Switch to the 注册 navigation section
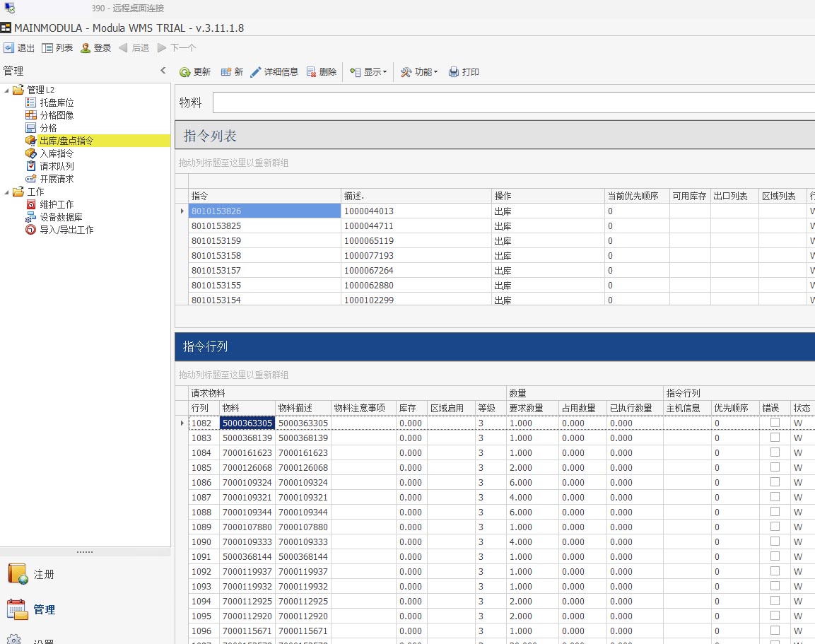The height and width of the screenshot is (644, 815). tap(44, 574)
